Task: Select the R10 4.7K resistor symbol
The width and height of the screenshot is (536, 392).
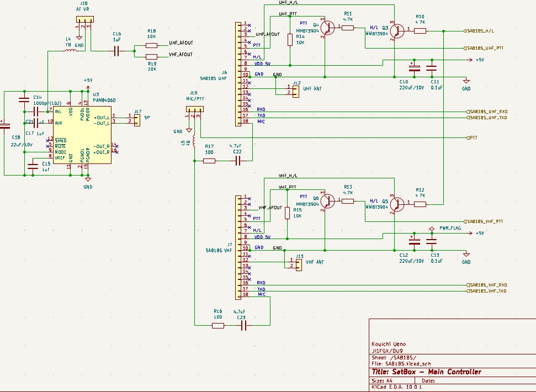Action: [420, 31]
